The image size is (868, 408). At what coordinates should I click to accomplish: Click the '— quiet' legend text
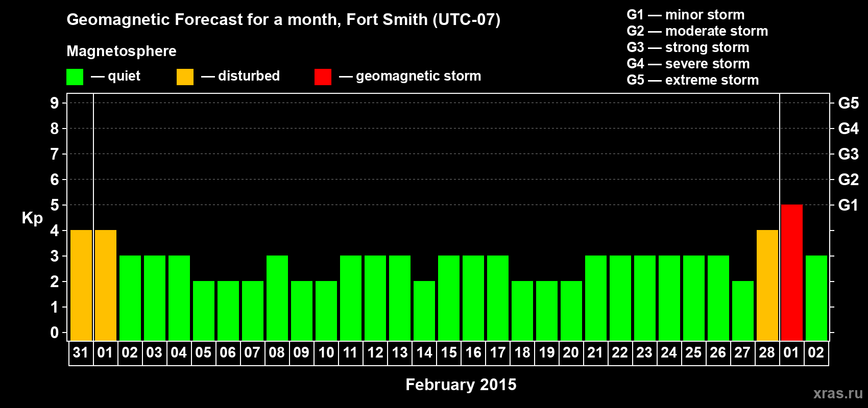115,76
